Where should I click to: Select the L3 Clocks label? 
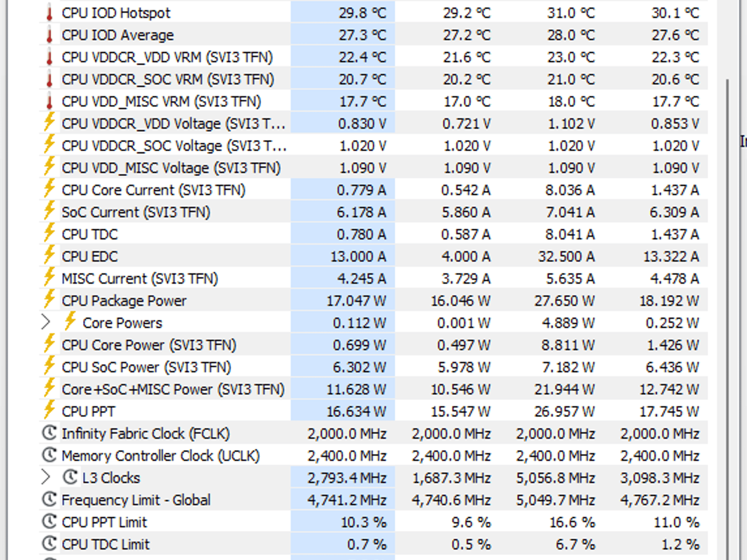click(111, 478)
